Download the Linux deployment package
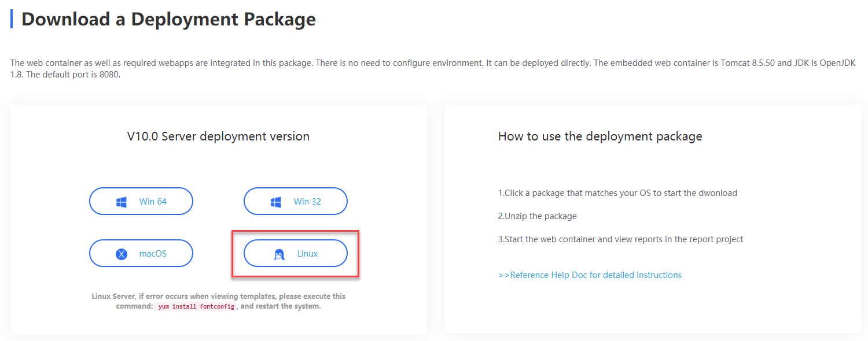This screenshot has height=341, width=868. 295,253
